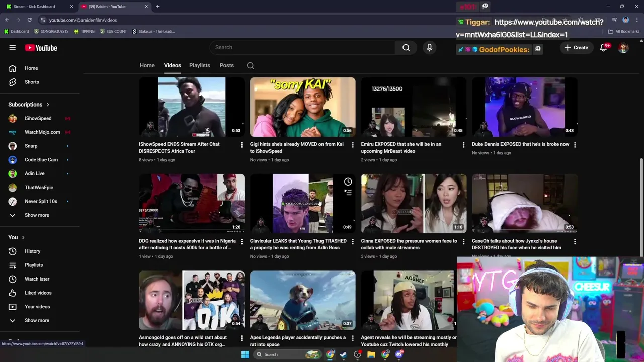Open the SONGREQUESTS bookmark

[x=51, y=31]
